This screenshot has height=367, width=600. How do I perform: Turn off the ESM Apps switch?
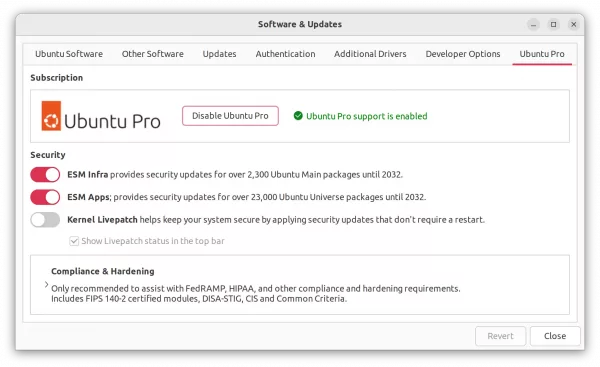coord(45,197)
